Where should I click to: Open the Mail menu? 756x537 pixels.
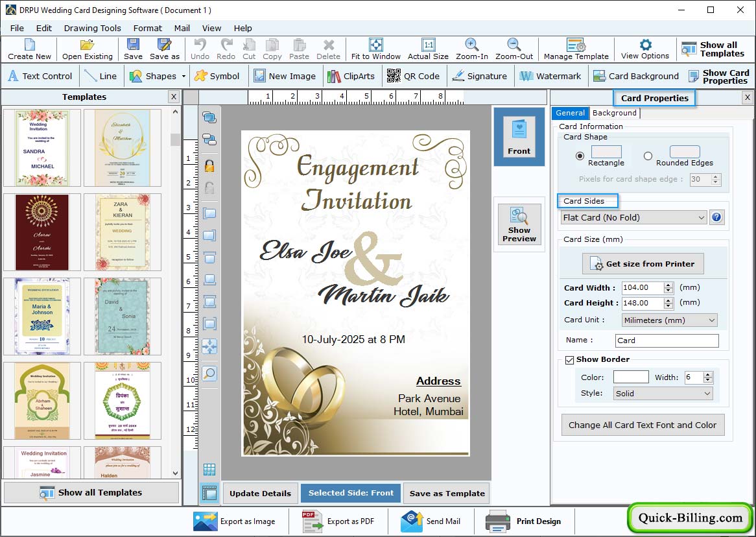pos(182,28)
